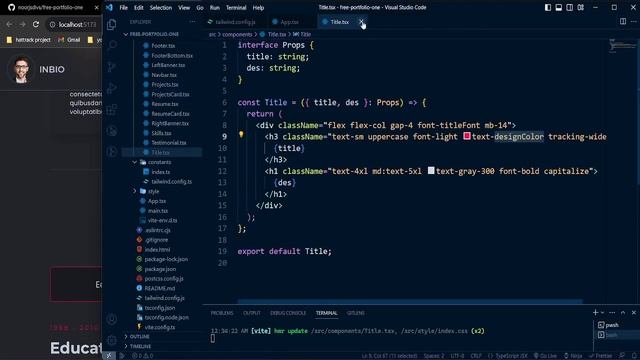Split the editor to the right
This screenshot has width=640, height=360.
[623, 21]
